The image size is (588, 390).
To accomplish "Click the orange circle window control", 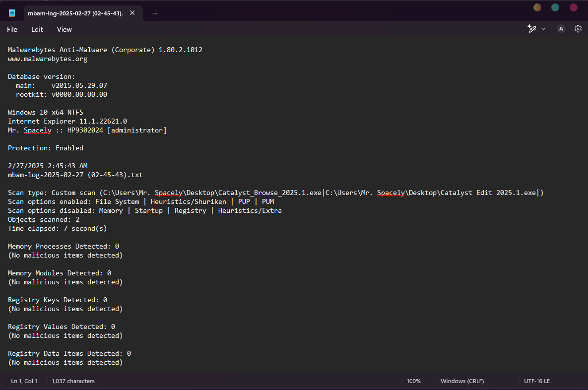I will [537, 7].
